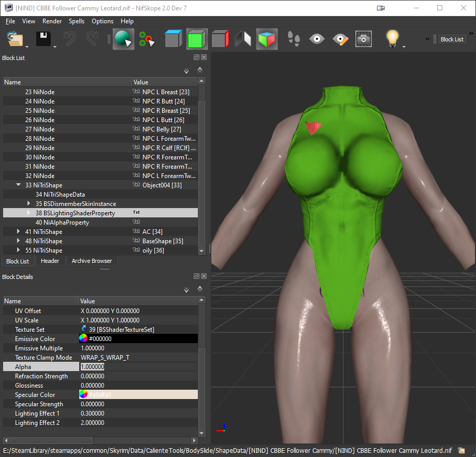
Task: Take a viewport screenshot with camera icon
Action: click(364, 39)
